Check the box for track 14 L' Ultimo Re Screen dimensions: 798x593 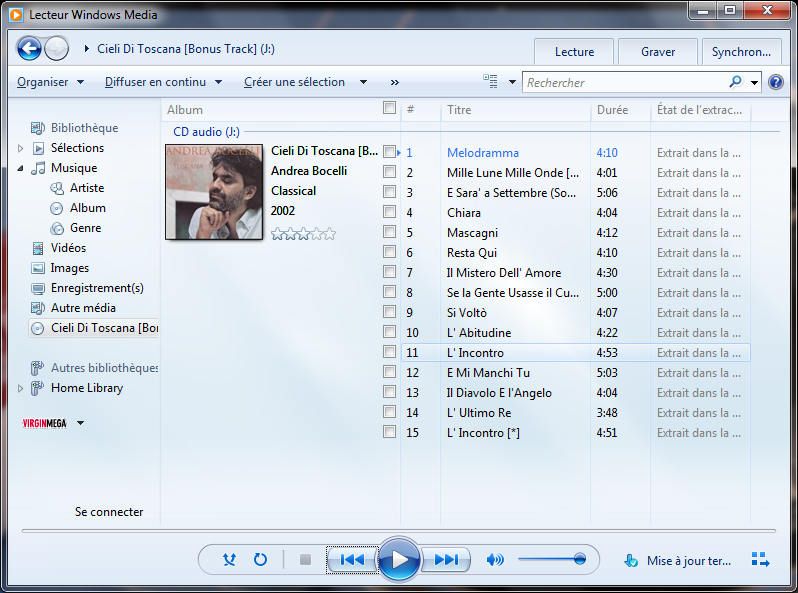389,411
